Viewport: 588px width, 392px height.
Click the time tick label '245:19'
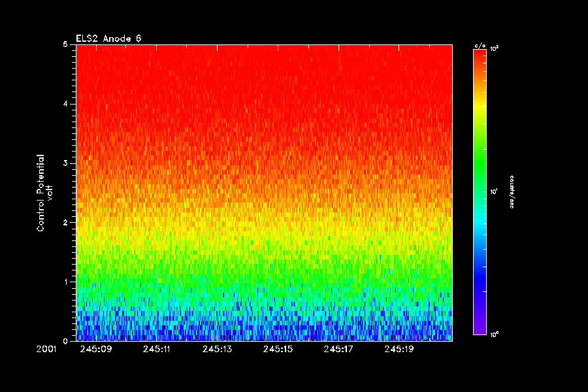coord(399,350)
